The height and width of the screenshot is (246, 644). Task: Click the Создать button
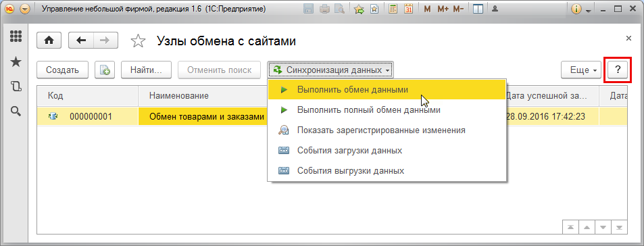pos(62,70)
